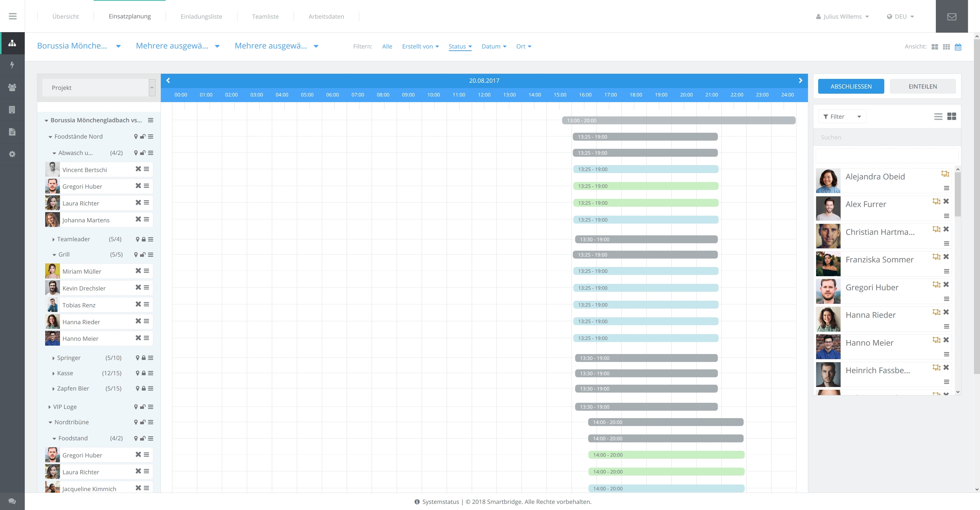This screenshot has height=510, width=980.
Task: Toggle lock on Kasse row
Action: pos(144,373)
